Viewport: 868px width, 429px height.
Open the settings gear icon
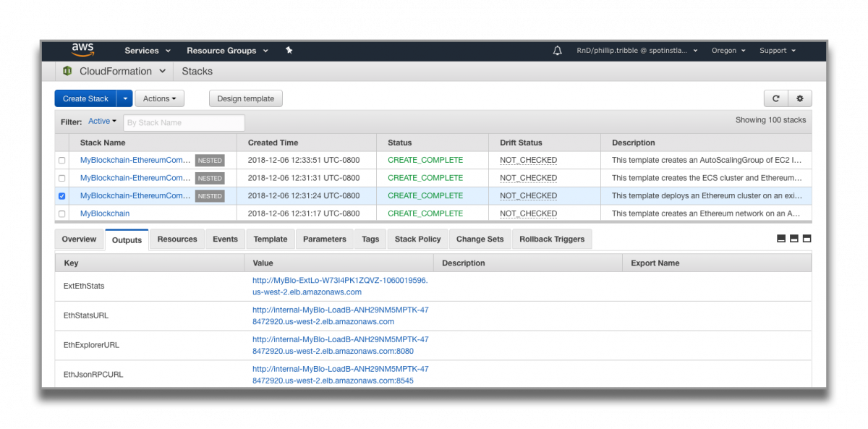point(799,98)
